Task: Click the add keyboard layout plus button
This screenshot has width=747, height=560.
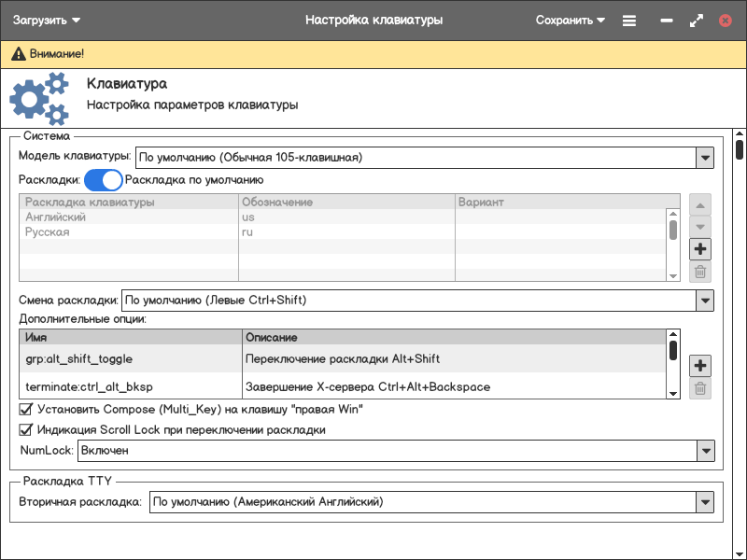Action: [x=700, y=249]
